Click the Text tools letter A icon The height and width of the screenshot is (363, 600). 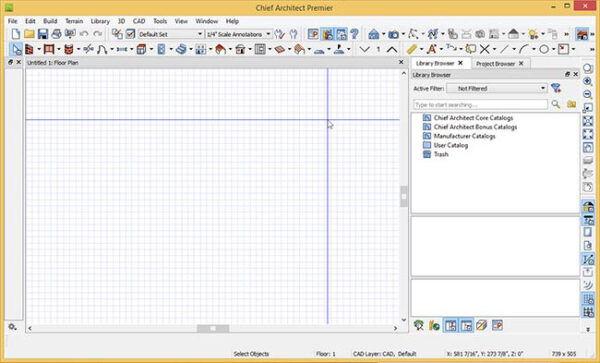431,49
